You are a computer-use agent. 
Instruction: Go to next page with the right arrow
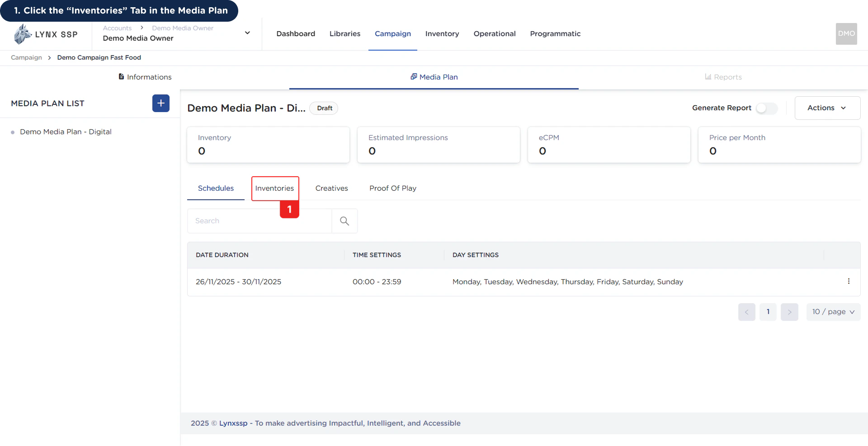coord(789,312)
